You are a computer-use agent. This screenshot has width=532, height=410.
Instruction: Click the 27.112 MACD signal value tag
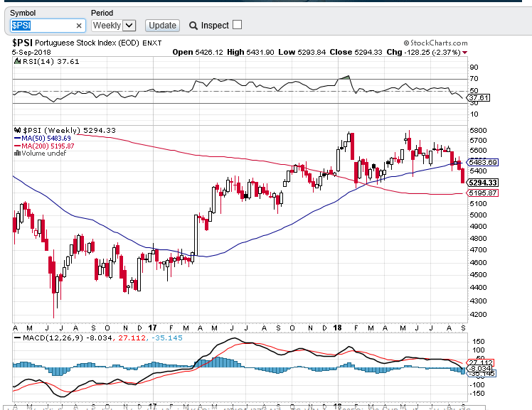click(x=481, y=363)
